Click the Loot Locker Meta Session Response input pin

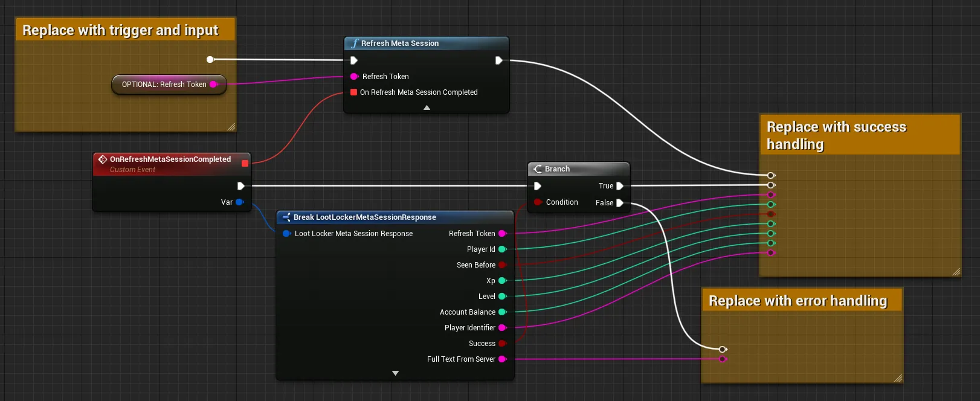point(287,234)
